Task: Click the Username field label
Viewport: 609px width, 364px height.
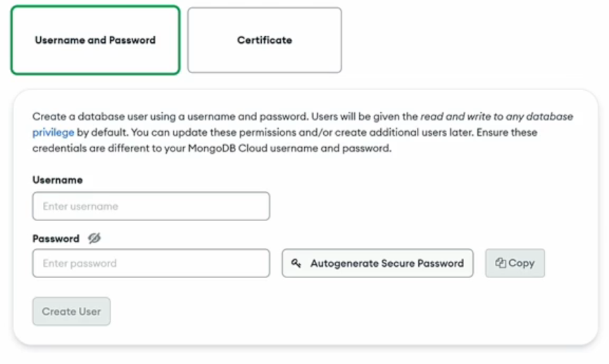Action: point(58,180)
